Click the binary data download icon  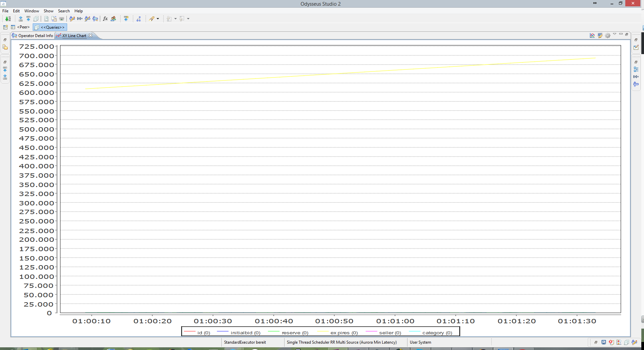pos(8,19)
